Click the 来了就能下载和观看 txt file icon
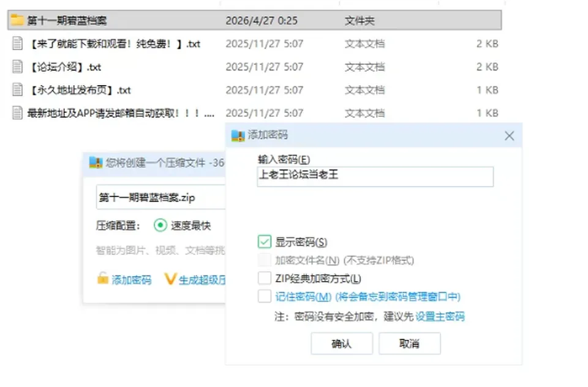Viewport: 588px width, 387px height. 17,43
